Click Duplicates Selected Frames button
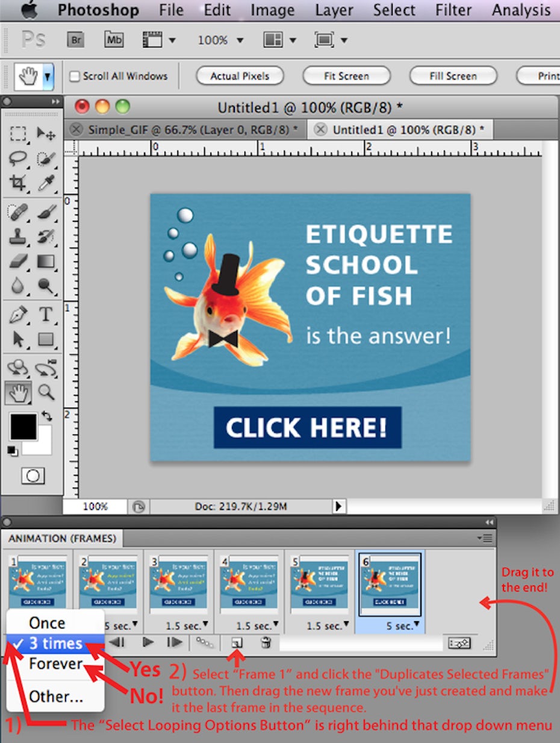This screenshot has width=560, height=743. coord(237,643)
